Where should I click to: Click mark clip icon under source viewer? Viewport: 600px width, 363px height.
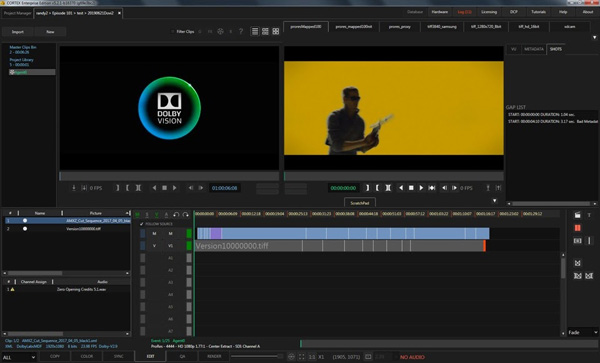click(139, 188)
